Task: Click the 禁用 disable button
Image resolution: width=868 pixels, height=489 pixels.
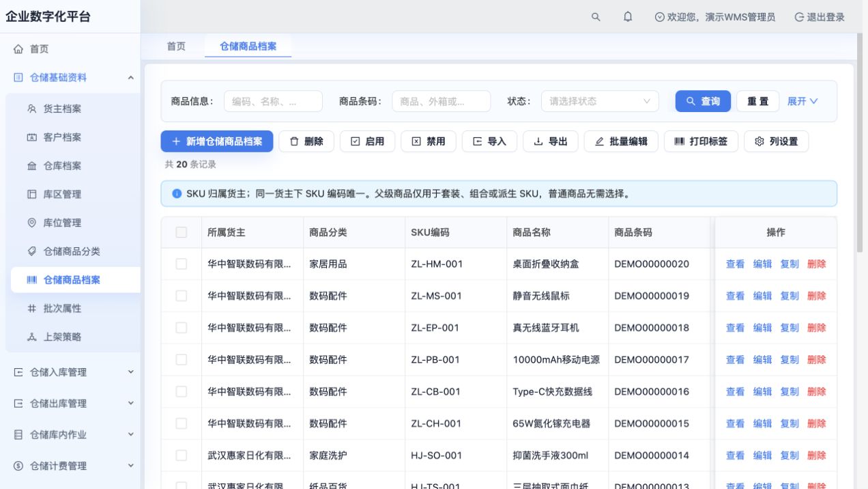Action: point(429,141)
